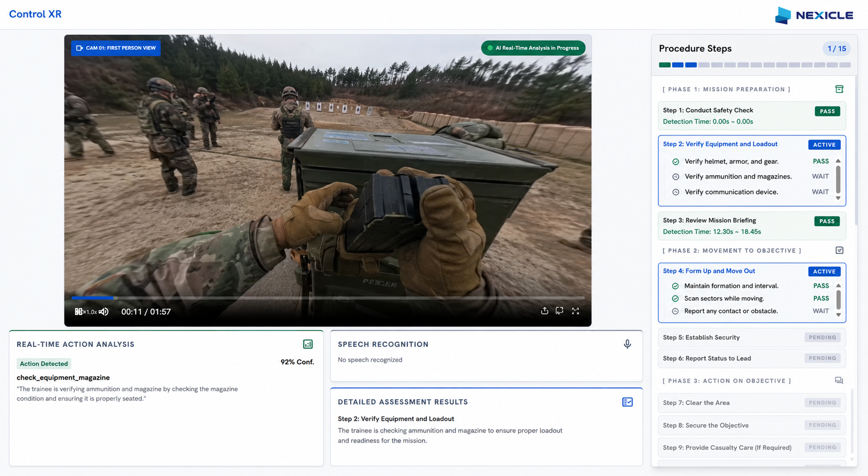Open Step 1: Conduct Safety Check
The image size is (868, 476).
(x=752, y=116)
